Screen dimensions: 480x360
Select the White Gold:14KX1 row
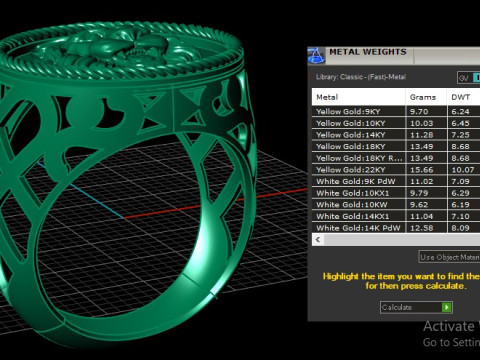point(396,216)
